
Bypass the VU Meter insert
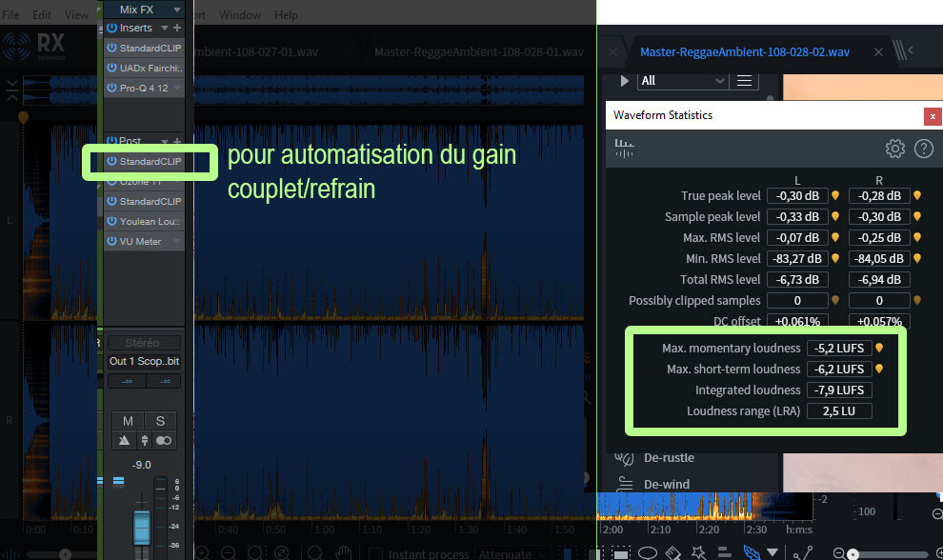111,241
